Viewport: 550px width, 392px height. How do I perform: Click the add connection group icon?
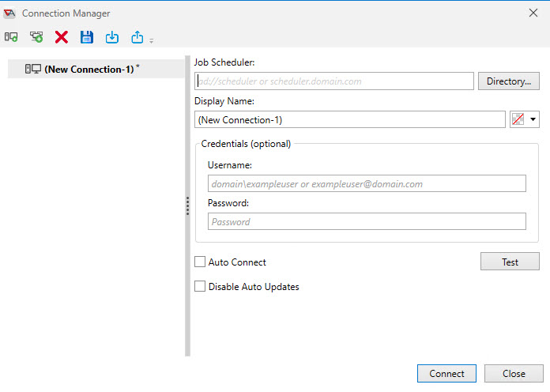coord(36,37)
